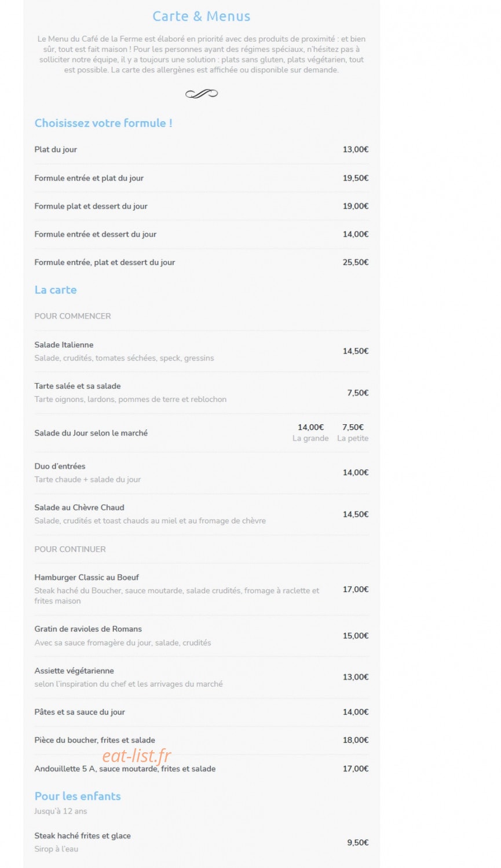This screenshot has height=868, width=501.
Task: Select Formule plat et dessert du jour
Action: (x=91, y=206)
